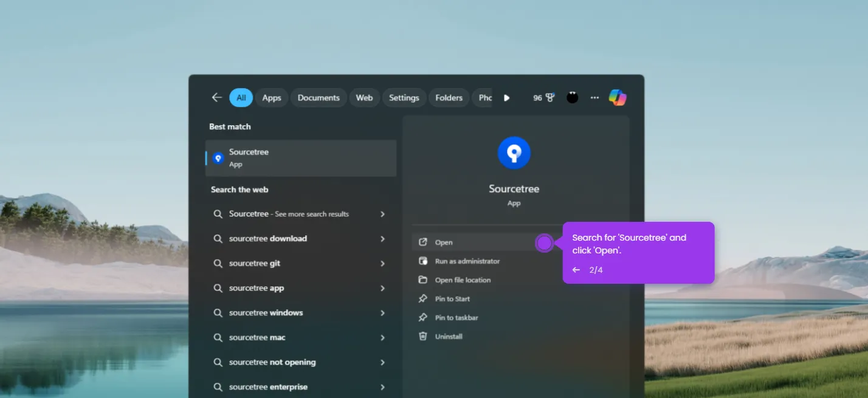Click the Pin to Start pin icon
This screenshot has width=868, height=398.
pos(423,299)
